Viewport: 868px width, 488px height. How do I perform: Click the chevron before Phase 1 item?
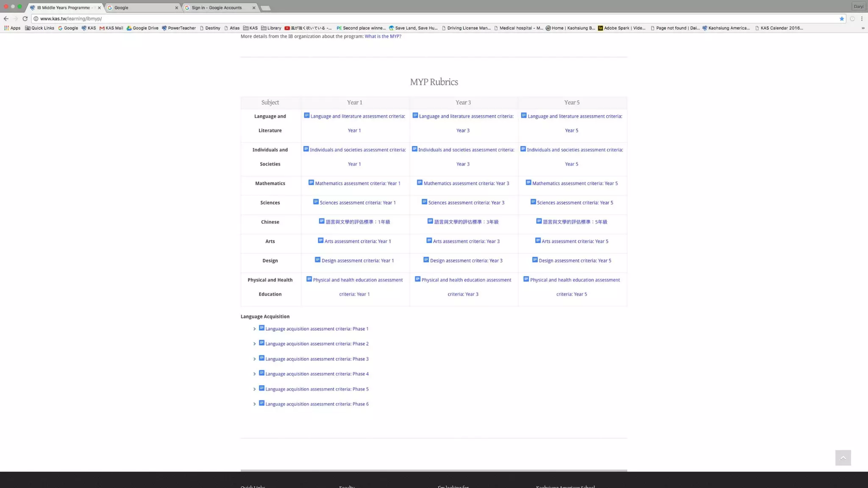254,329
